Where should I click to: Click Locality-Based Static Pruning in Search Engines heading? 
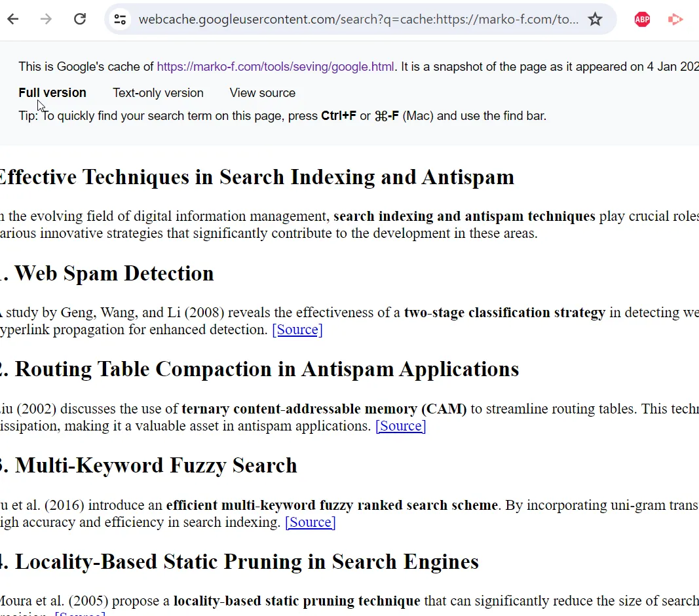(x=239, y=562)
